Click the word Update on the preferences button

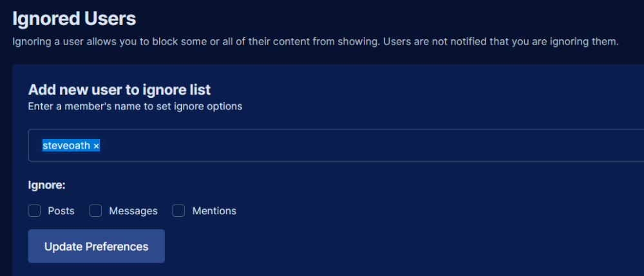click(63, 246)
